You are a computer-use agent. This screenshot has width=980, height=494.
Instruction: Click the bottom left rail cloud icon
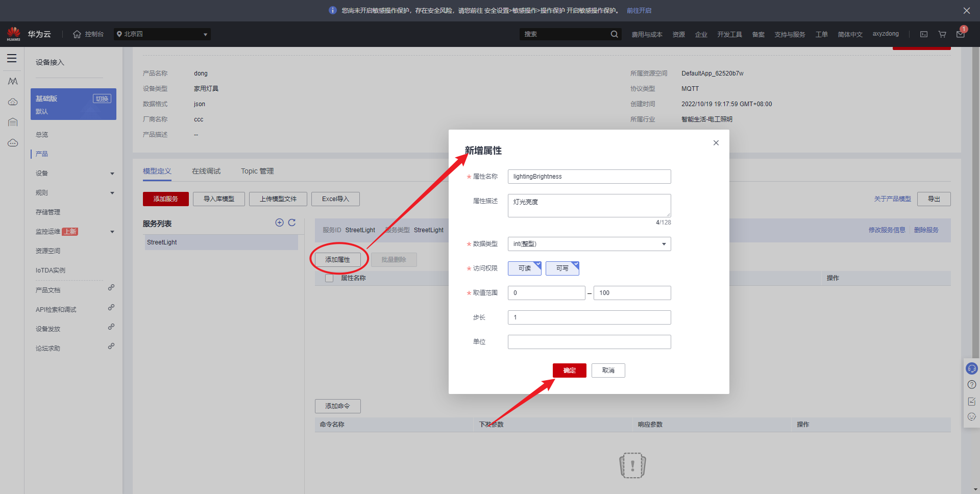point(13,143)
